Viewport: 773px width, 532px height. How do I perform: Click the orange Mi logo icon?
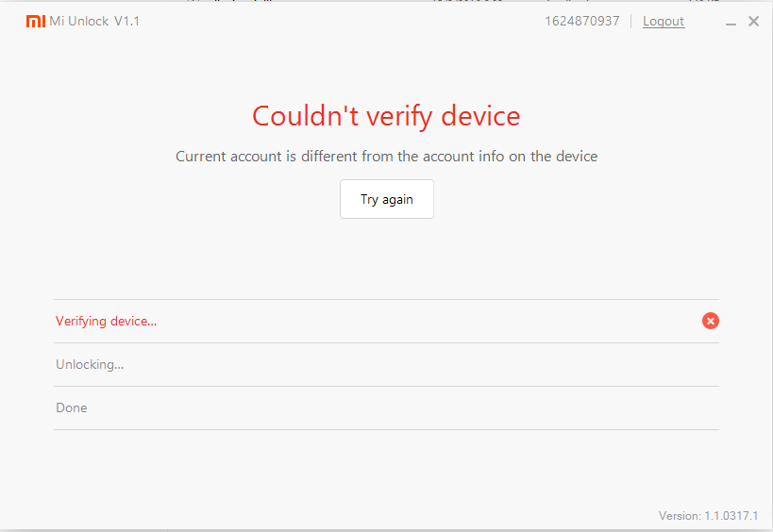(35, 22)
